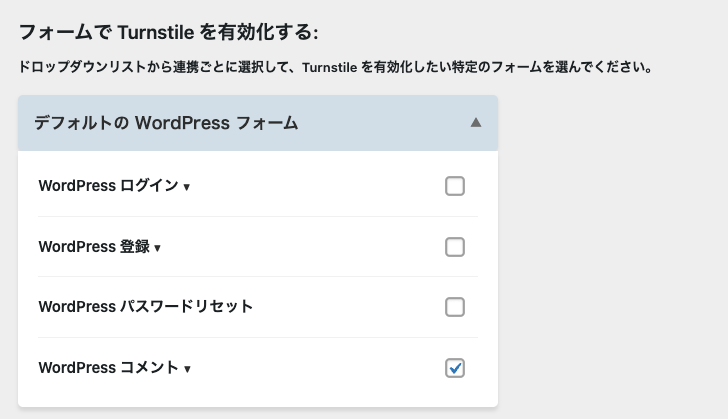Click the arrow beside WordPress 登録
728x419 pixels.
[x=158, y=248]
